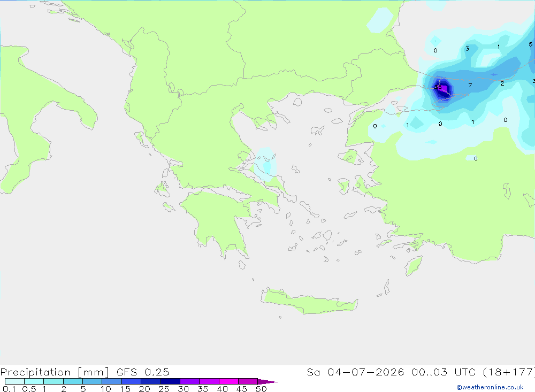Click the light-blue rain patch over Euboea
The width and height of the screenshot is (535, 392).
[x=266, y=164]
